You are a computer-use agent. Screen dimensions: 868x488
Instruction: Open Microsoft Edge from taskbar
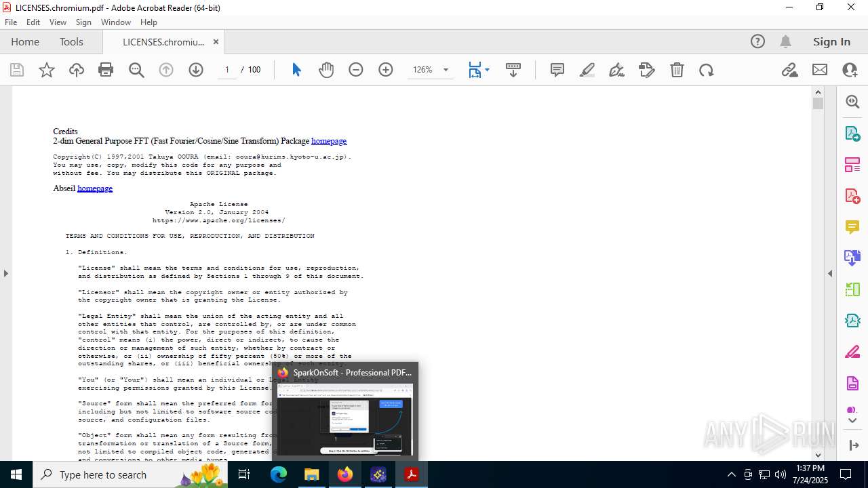[x=279, y=474]
